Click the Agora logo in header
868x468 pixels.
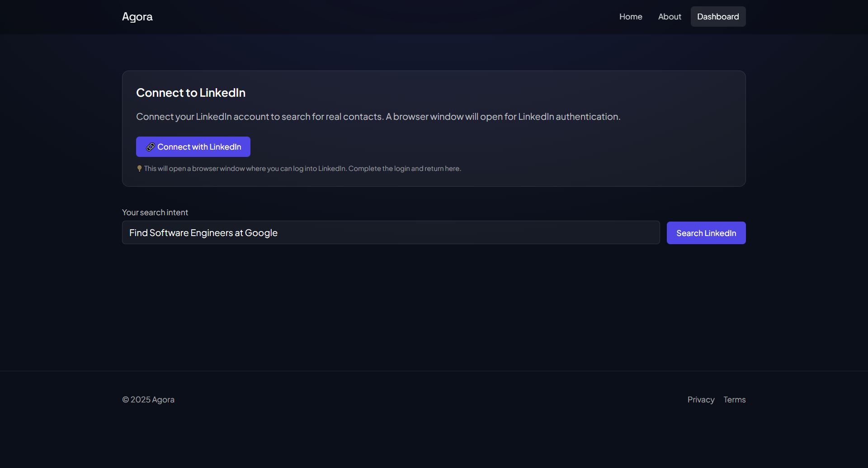pos(137,17)
